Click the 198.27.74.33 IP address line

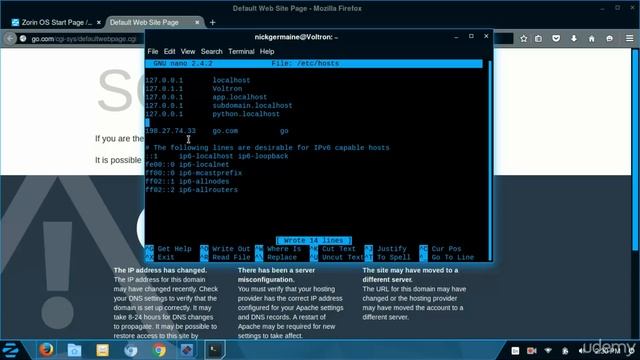[171, 131]
